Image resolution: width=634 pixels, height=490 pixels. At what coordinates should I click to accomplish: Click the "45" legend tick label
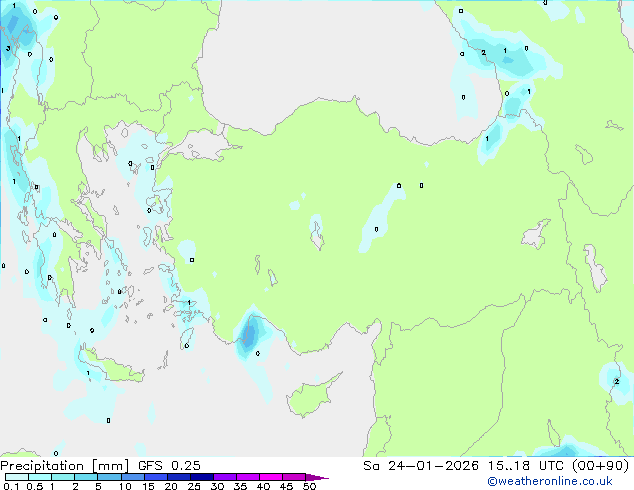pos(286,486)
